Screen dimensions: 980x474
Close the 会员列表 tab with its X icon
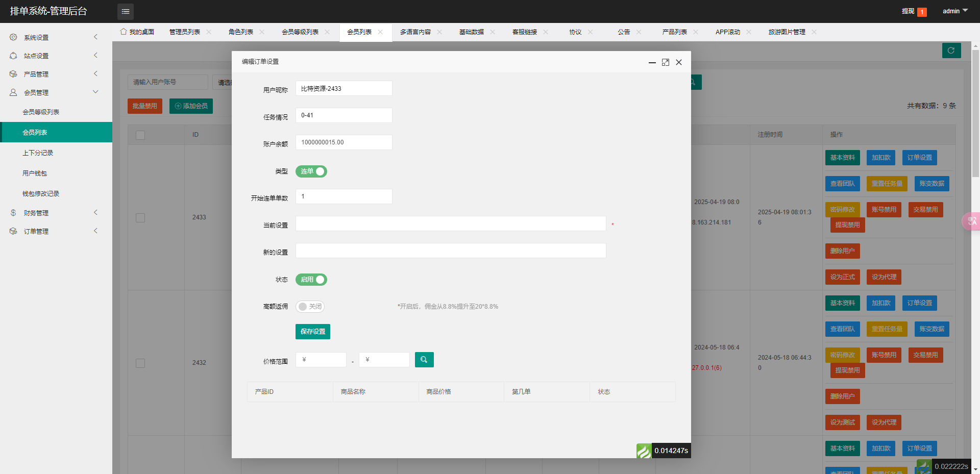[x=380, y=32]
